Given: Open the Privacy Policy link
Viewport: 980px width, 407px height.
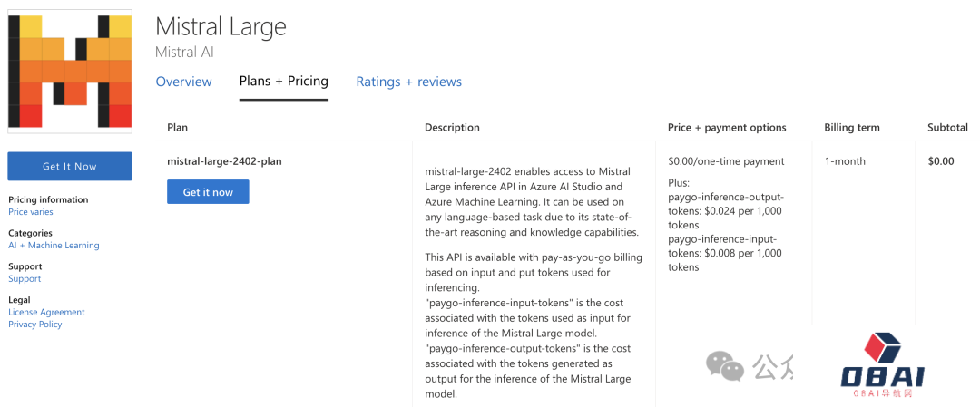Looking at the screenshot, I should coord(35,325).
